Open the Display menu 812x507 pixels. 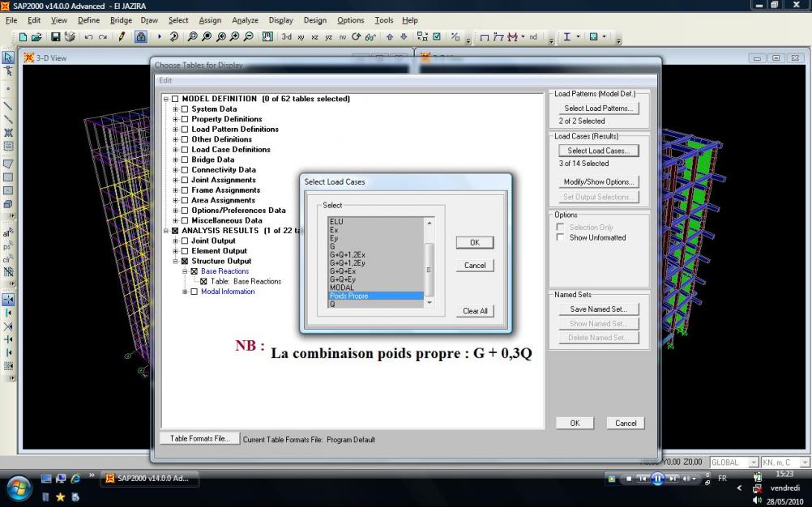[x=280, y=20]
